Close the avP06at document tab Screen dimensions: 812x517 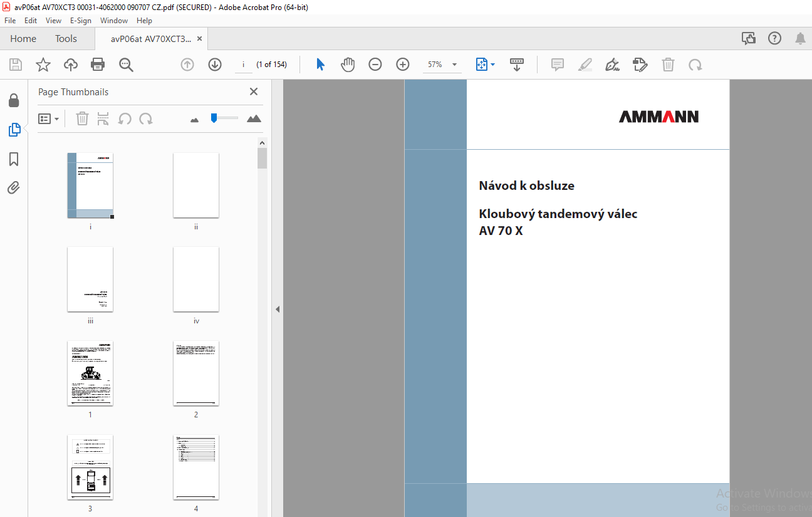(x=199, y=39)
